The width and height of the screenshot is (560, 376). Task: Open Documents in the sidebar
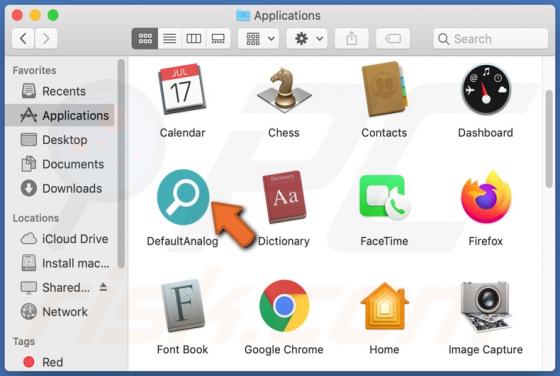(x=60, y=164)
